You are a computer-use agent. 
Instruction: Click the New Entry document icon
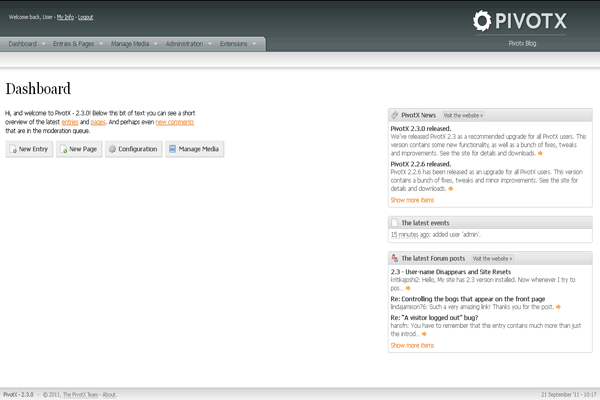click(x=13, y=149)
